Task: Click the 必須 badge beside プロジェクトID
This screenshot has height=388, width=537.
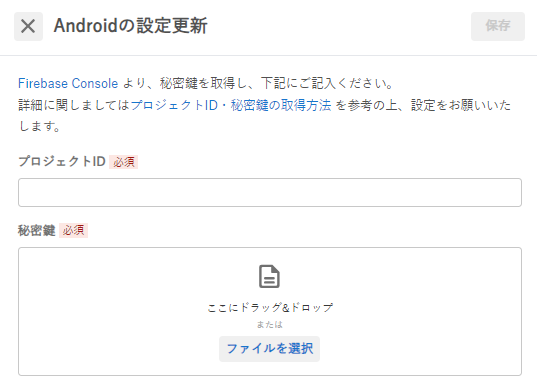Action: (124, 162)
